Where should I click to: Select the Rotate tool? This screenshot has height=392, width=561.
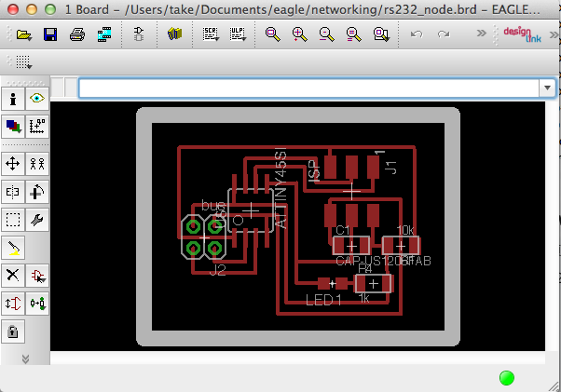(x=37, y=192)
